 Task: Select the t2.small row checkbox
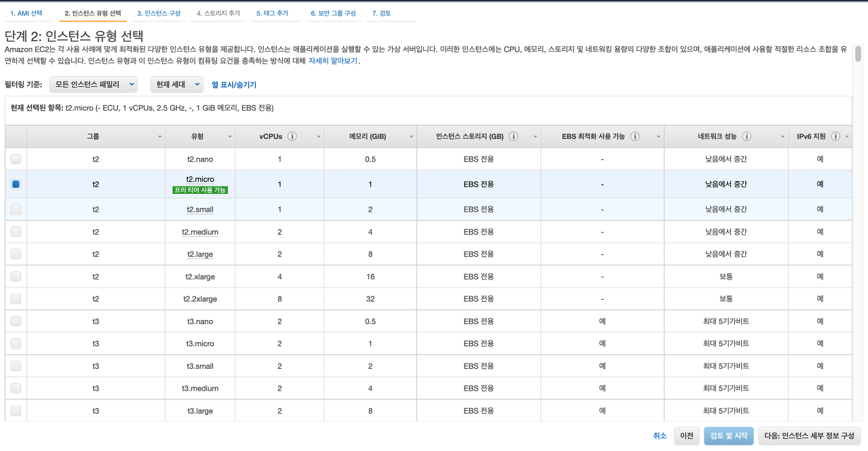coord(16,210)
